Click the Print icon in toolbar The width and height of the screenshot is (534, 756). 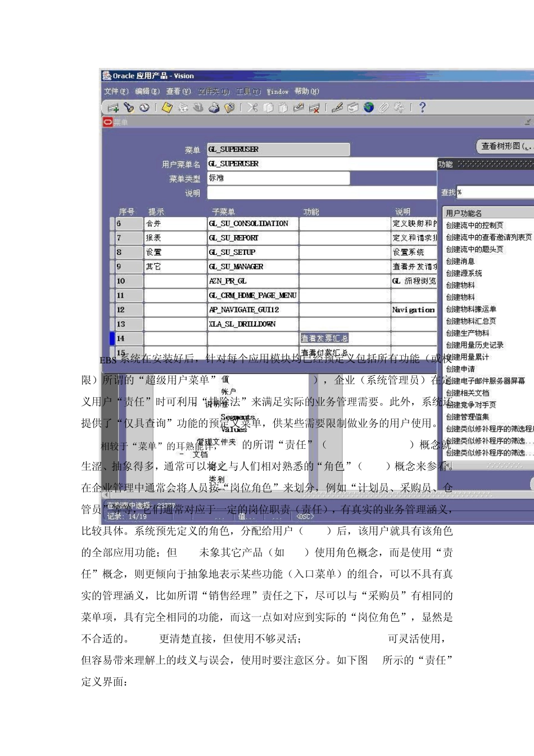214,107
